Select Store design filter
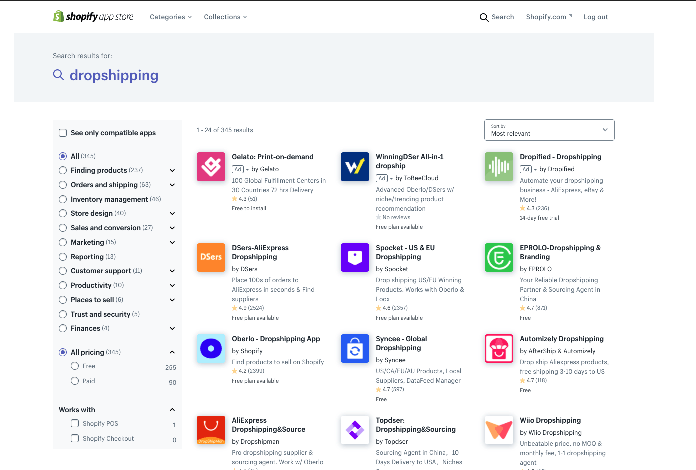This screenshot has height=470, width=696. (x=63, y=213)
